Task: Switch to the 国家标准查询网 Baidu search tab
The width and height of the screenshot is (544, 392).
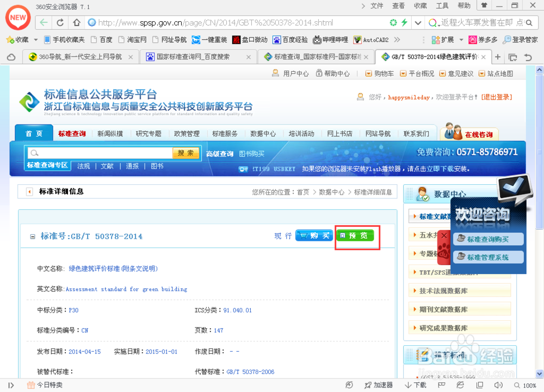Action: point(199,57)
